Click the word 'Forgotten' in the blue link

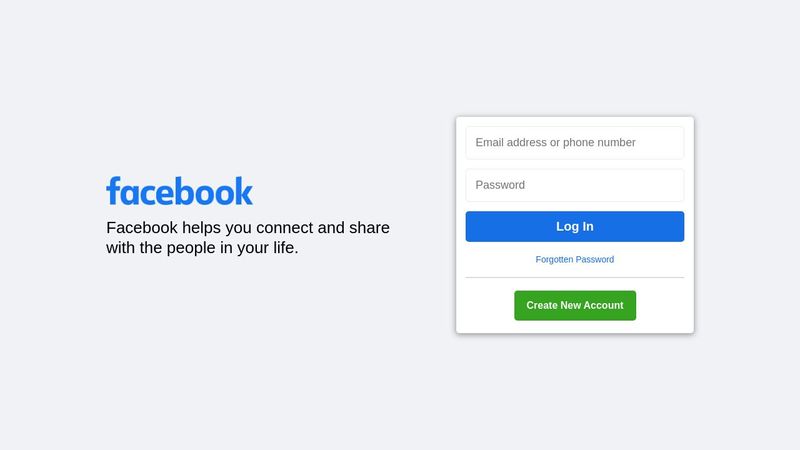(554, 259)
